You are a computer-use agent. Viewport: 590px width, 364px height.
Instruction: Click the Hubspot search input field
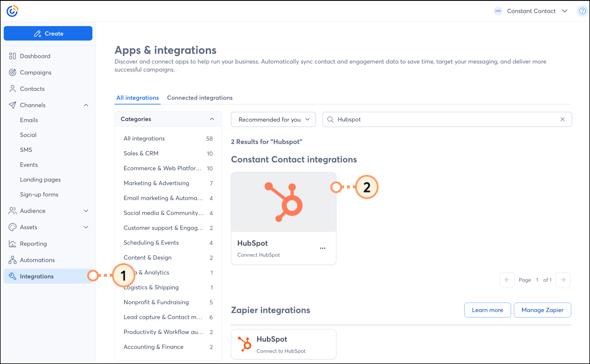[x=442, y=119]
